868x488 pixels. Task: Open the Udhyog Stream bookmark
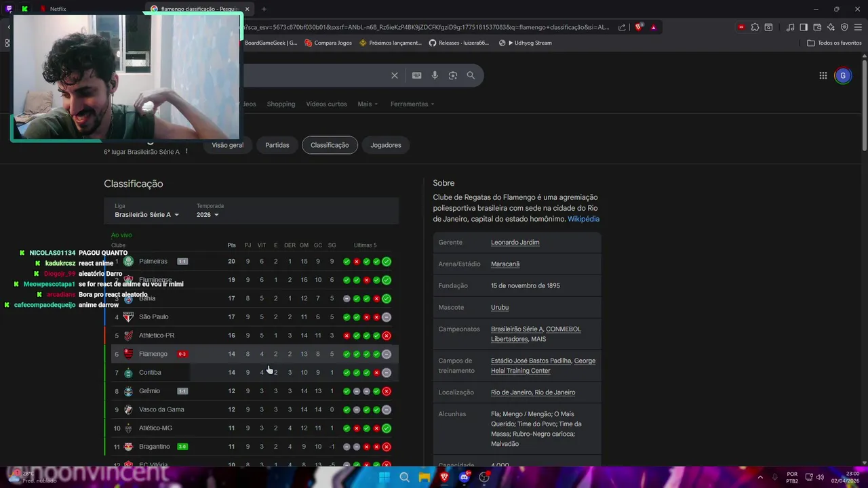pyautogui.click(x=525, y=43)
